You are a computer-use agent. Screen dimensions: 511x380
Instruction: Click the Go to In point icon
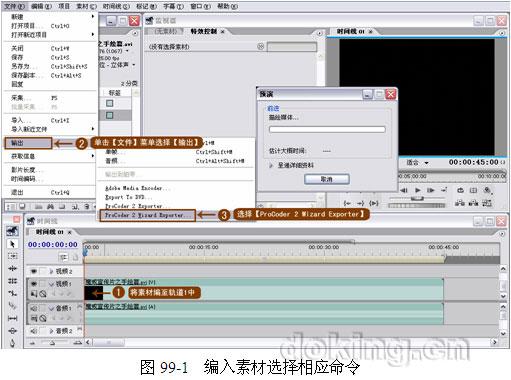(347, 203)
